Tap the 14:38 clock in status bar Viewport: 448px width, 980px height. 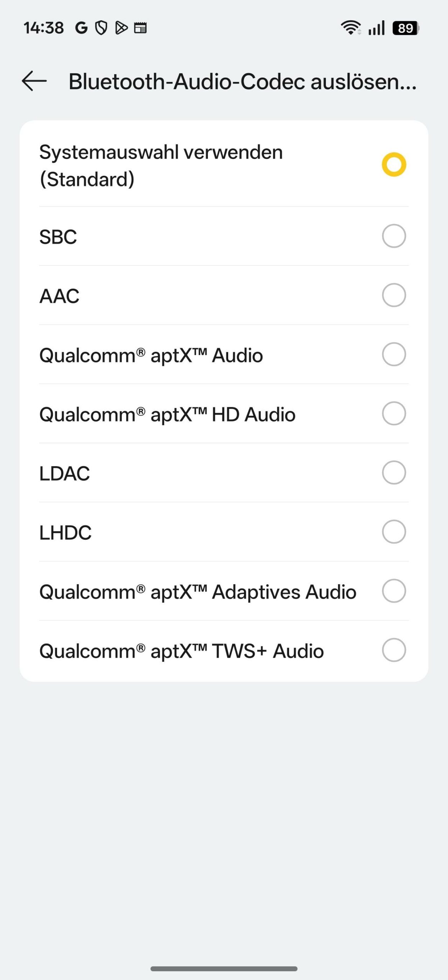pos(44,28)
